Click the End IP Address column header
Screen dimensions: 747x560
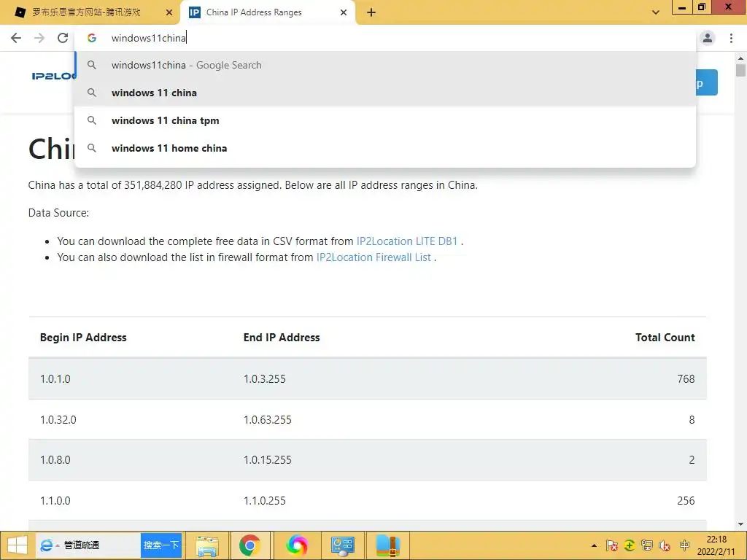click(282, 337)
